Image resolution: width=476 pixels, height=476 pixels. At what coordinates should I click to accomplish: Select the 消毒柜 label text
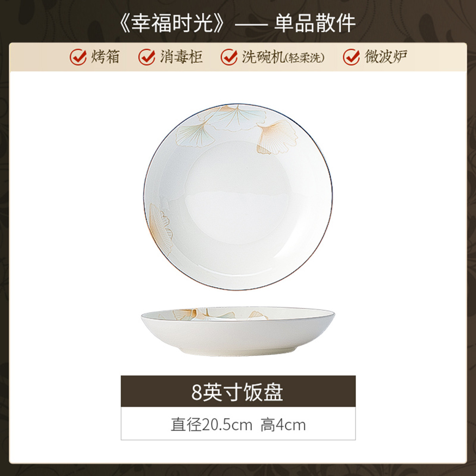coord(181,57)
